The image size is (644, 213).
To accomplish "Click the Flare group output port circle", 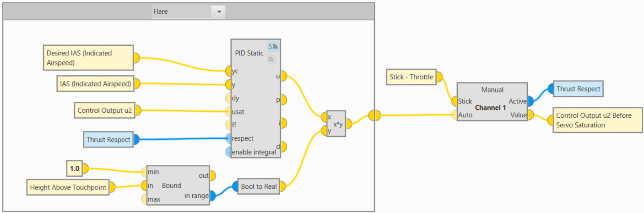I will (374, 115).
